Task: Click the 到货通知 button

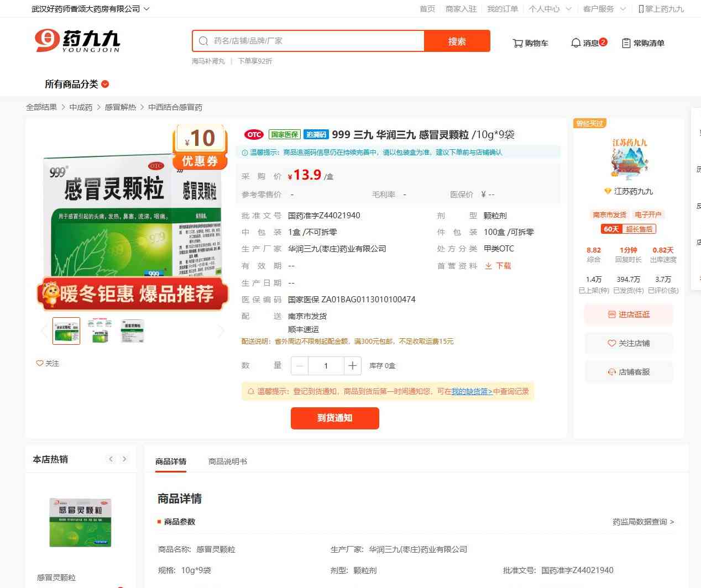Action: pos(334,418)
